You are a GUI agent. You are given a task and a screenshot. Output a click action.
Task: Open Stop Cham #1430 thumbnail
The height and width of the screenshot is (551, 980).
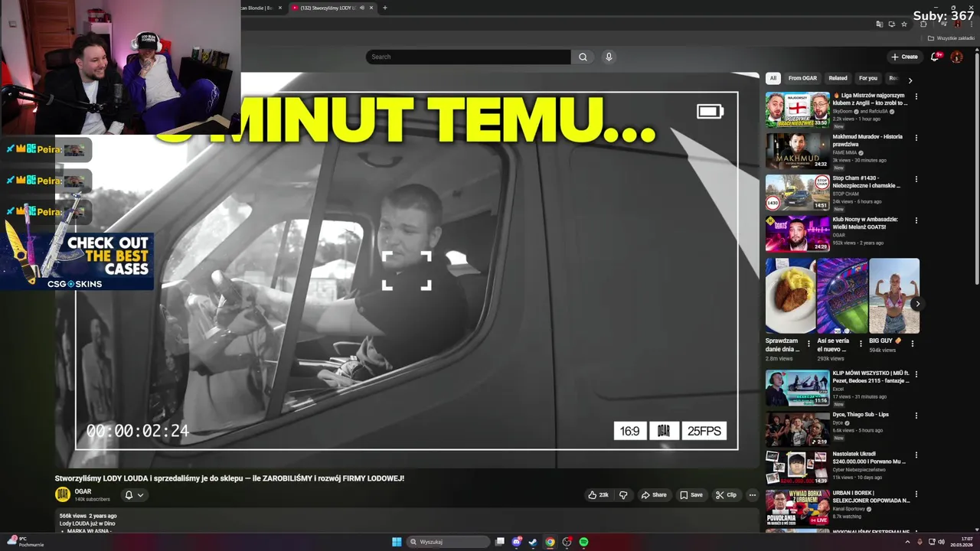797,192
